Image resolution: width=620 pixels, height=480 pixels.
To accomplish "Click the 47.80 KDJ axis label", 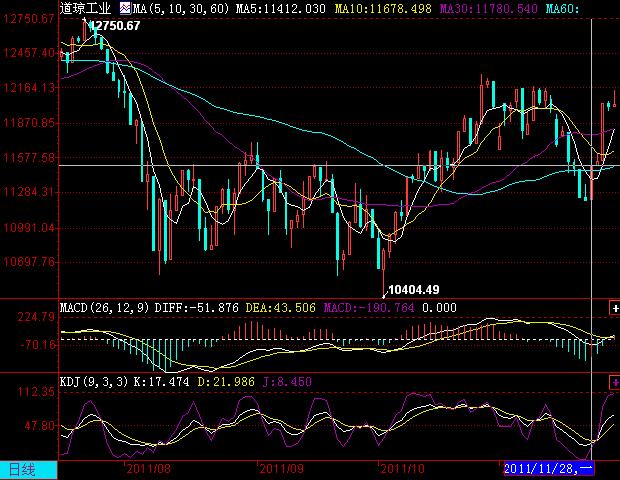I will 40,426.
